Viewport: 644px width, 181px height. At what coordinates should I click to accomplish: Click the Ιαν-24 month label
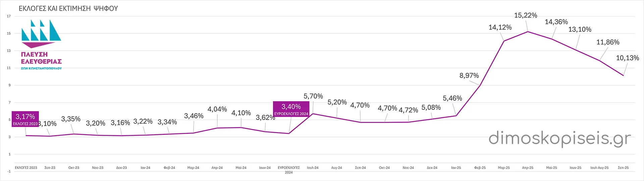[145, 168]
